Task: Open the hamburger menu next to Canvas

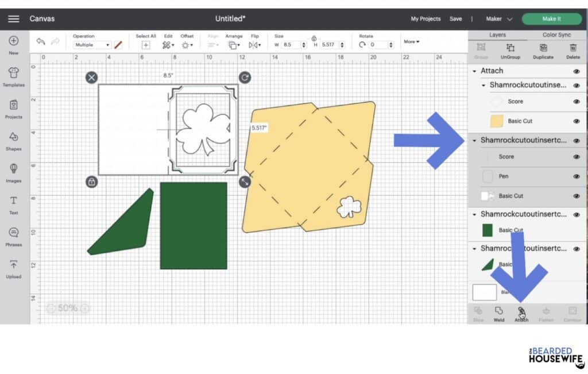Action: (14, 18)
